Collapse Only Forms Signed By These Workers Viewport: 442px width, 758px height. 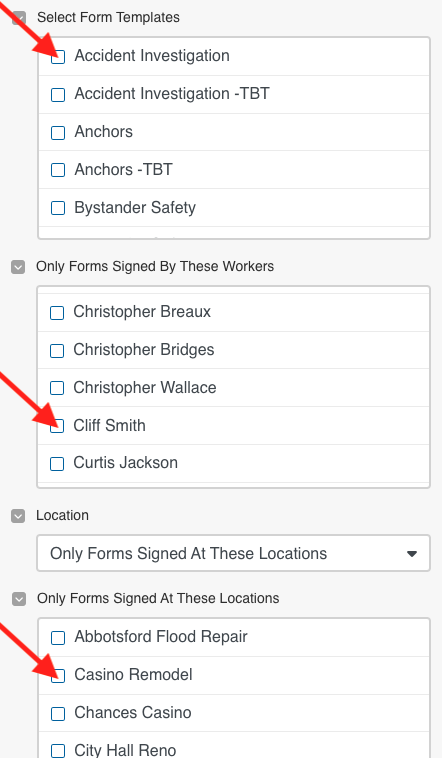coord(18,267)
